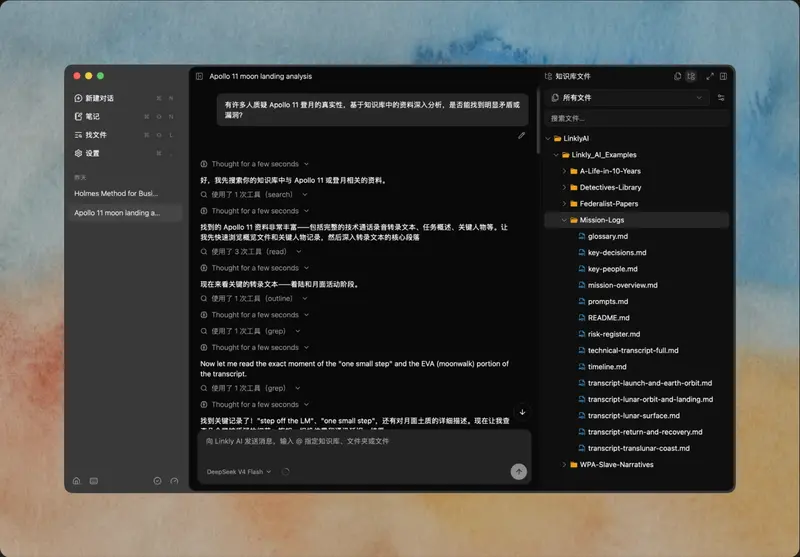This screenshot has width=800, height=557.
Task: Open key-decisions.md file
Action: (x=612, y=252)
